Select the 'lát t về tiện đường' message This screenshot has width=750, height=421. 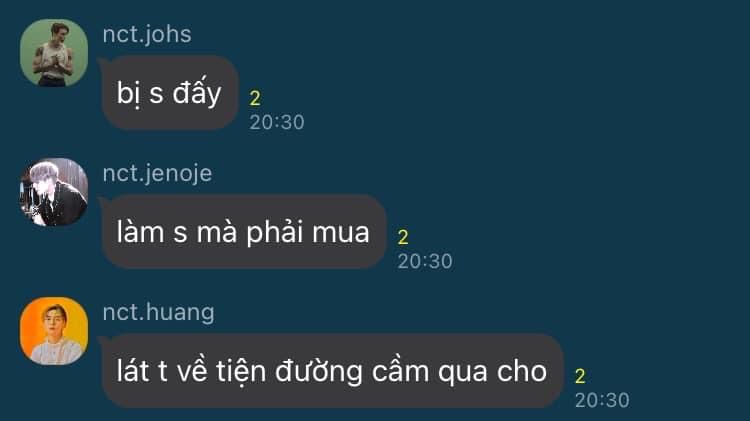pyautogui.click(x=332, y=371)
